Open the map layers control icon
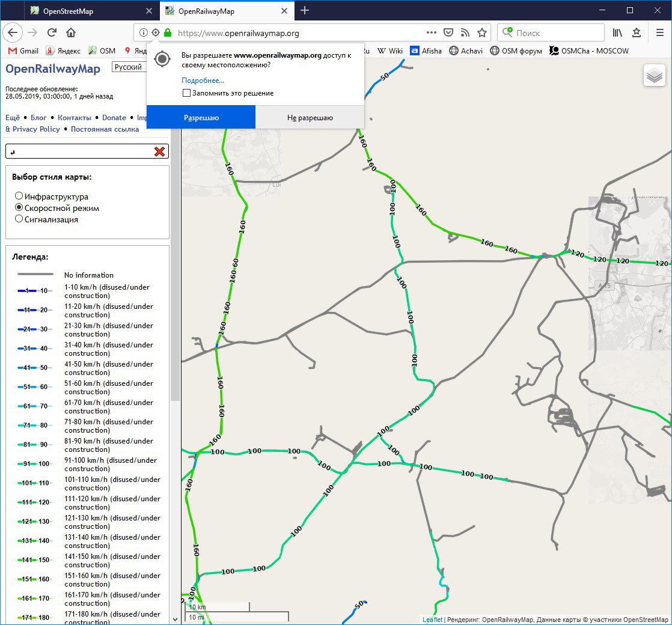672x625 pixels. click(x=655, y=75)
